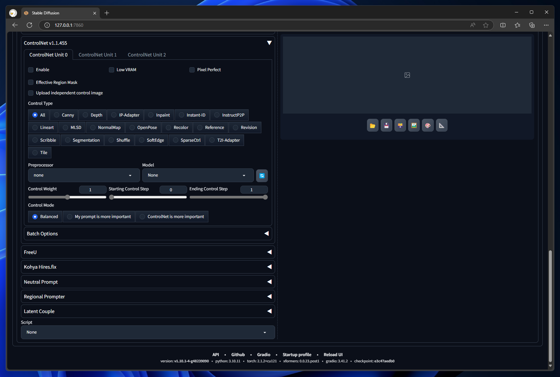Adjust the Control Weight slider

(x=67, y=197)
